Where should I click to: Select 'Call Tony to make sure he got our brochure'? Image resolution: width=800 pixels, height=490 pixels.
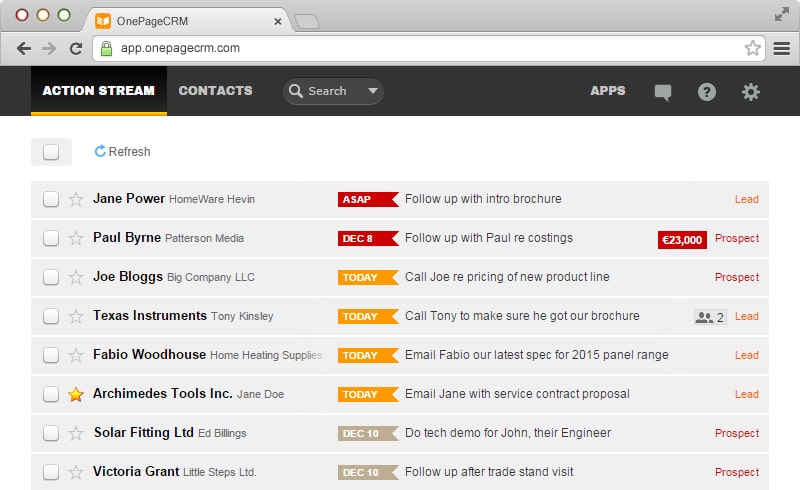pos(522,316)
